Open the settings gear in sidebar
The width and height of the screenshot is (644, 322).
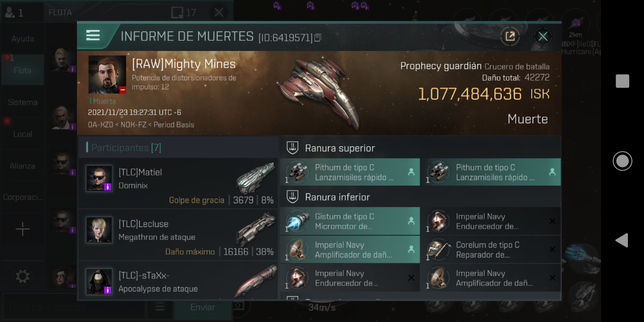pos(23,277)
